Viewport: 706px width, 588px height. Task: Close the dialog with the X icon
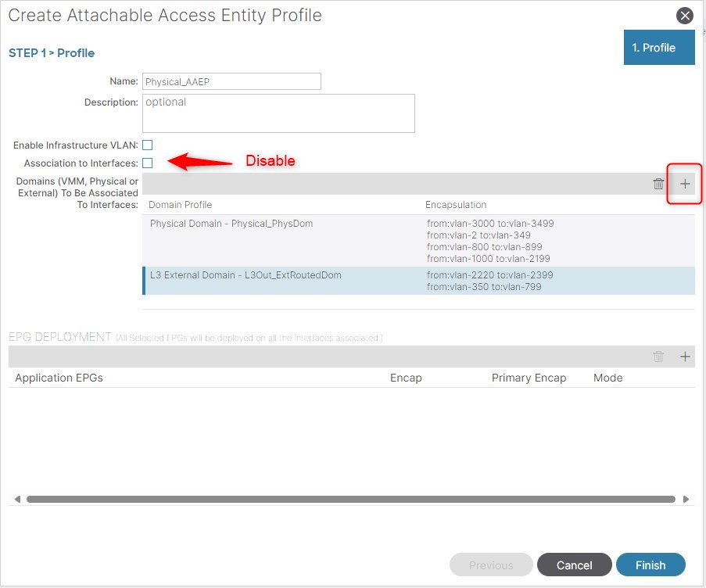[x=685, y=16]
